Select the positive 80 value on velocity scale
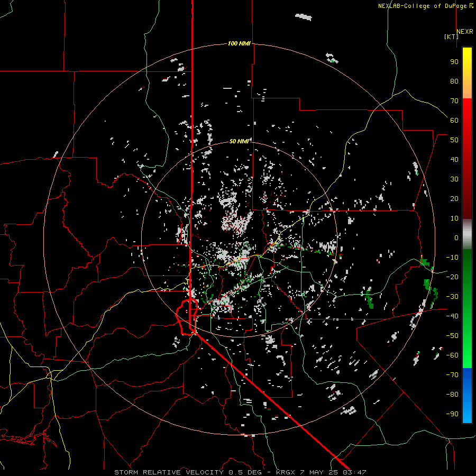 pyautogui.click(x=454, y=81)
